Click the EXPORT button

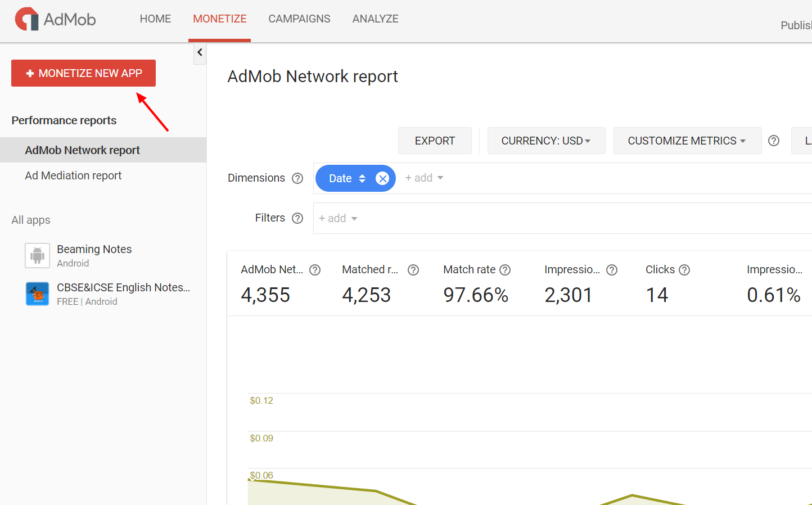tap(435, 141)
